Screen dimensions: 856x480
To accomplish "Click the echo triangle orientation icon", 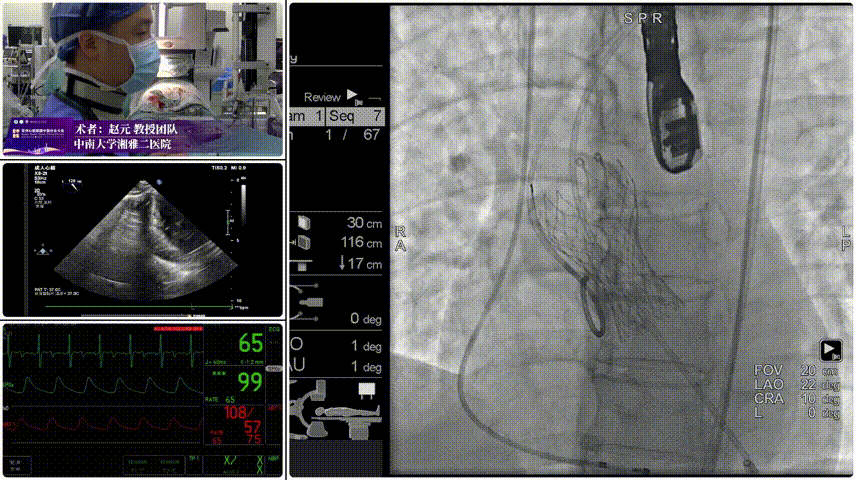I will tap(43, 251).
